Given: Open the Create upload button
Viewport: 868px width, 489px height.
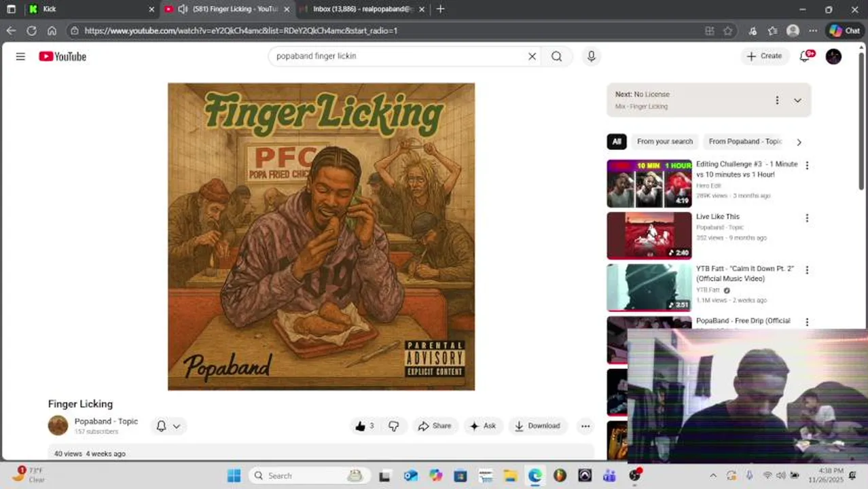Looking at the screenshot, I should pos(765,56).
